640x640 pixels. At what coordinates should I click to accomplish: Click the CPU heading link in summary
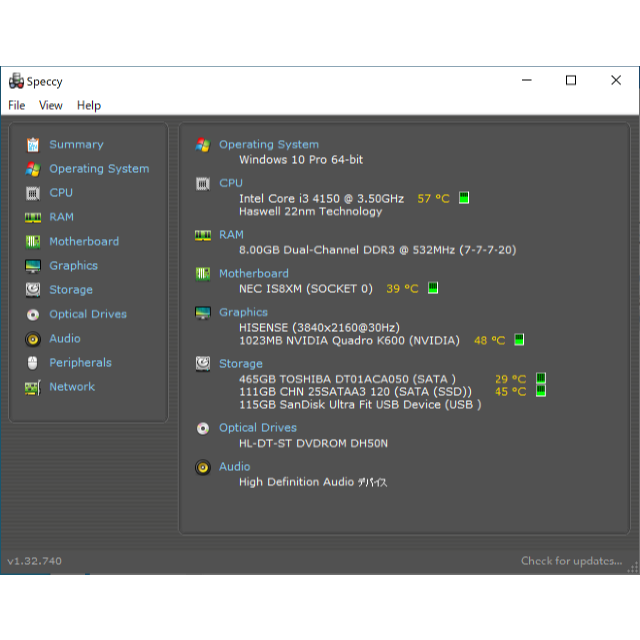pos(231,183)
